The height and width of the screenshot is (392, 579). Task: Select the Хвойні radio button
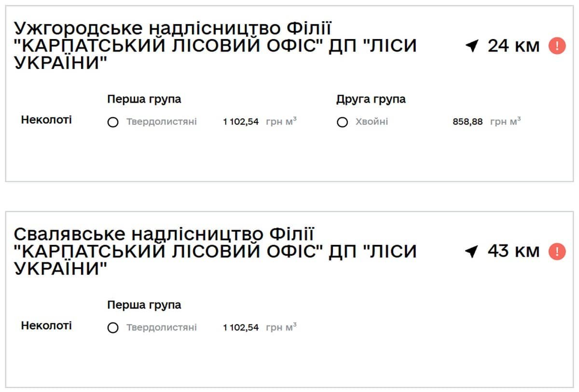pyautogui.click(x=342, y=122)
